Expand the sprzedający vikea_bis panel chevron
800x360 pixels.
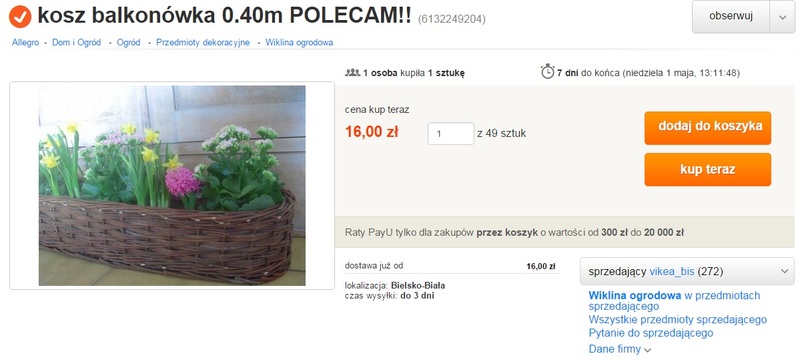[x=785, y=272]
